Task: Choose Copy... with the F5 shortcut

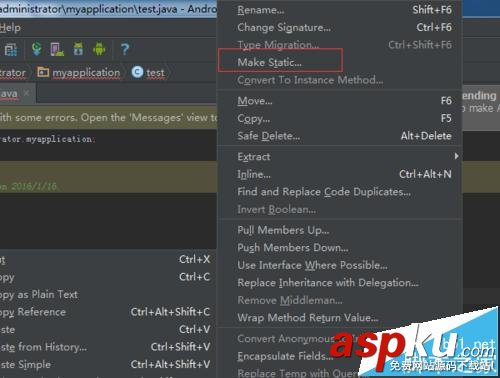Action: [340, 118]
